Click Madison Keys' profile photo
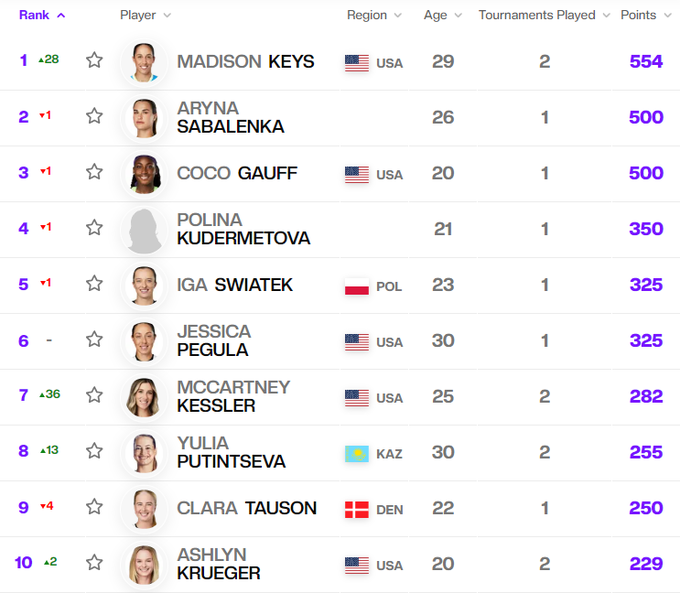Viewport: 680px width, 593px height. click(x=143, y=61)
